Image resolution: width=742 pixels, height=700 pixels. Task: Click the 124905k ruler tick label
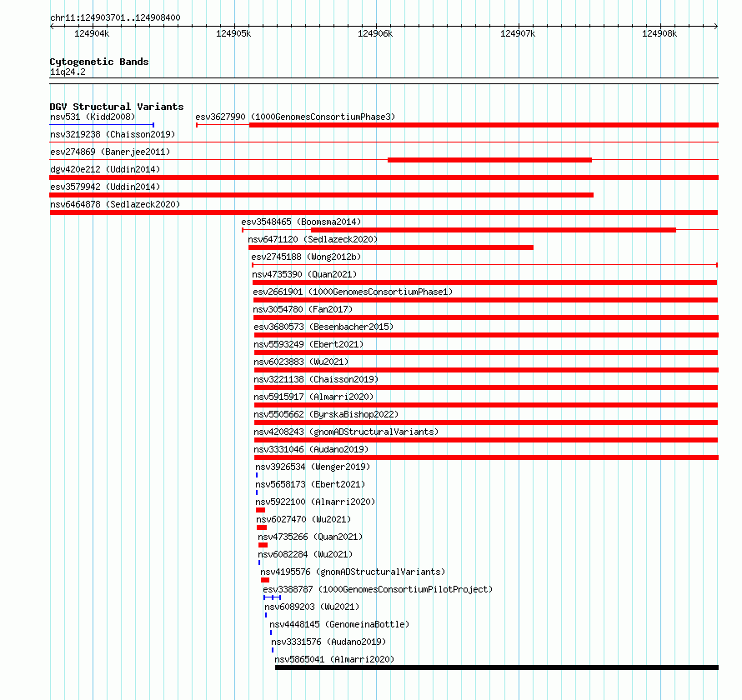tap(233, 33)
